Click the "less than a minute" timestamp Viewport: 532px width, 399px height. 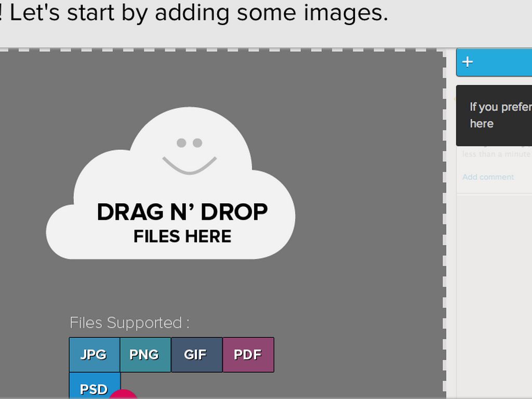pyautogui.click(x=496, y=154)
